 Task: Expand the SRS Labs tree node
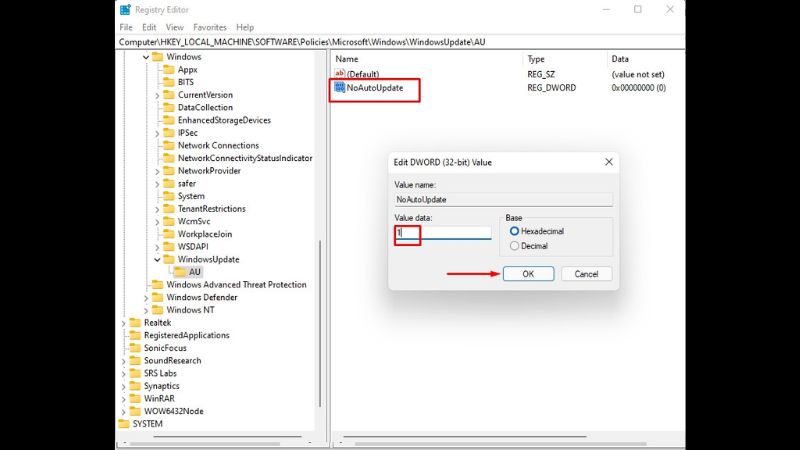click(x=123, y=374)
